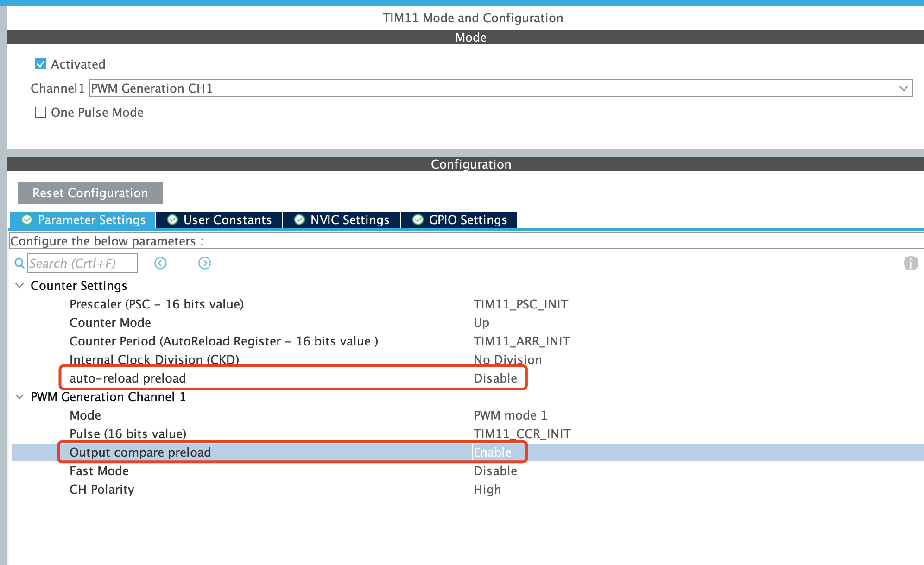The height and width of the screenshot is (565, 924).
Task: Click the Enable value of Output compare preload
Action: pos(492,452)
